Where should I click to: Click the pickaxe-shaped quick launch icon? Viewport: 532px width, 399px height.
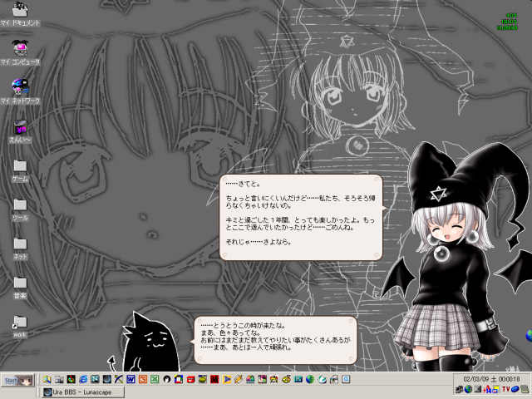119,379
